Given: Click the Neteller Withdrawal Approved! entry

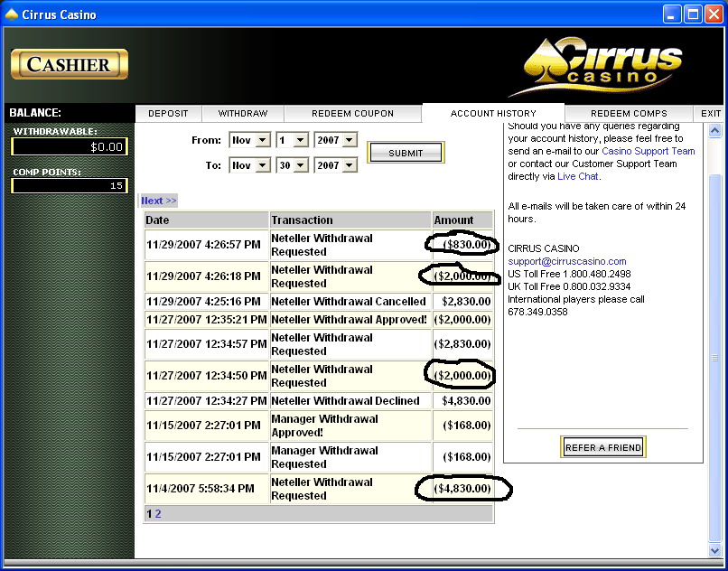Looking at the screenshot, I should pos(350,320).
